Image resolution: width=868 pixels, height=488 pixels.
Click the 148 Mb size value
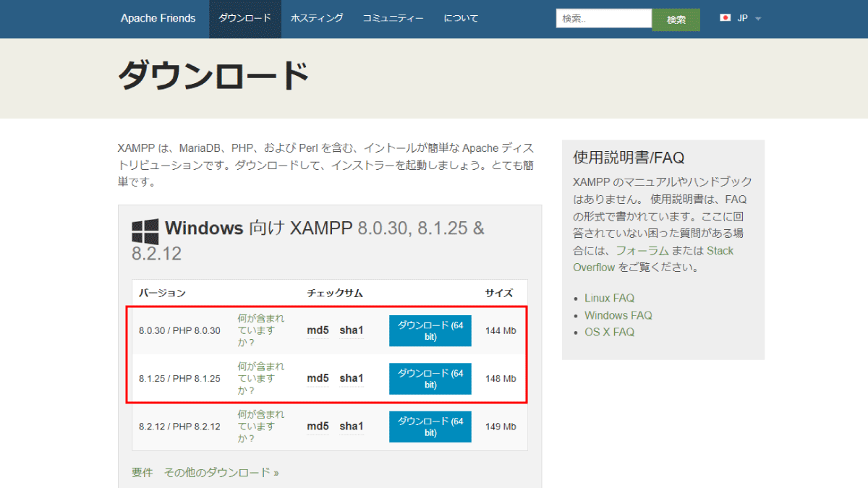[x=501, y=379]
